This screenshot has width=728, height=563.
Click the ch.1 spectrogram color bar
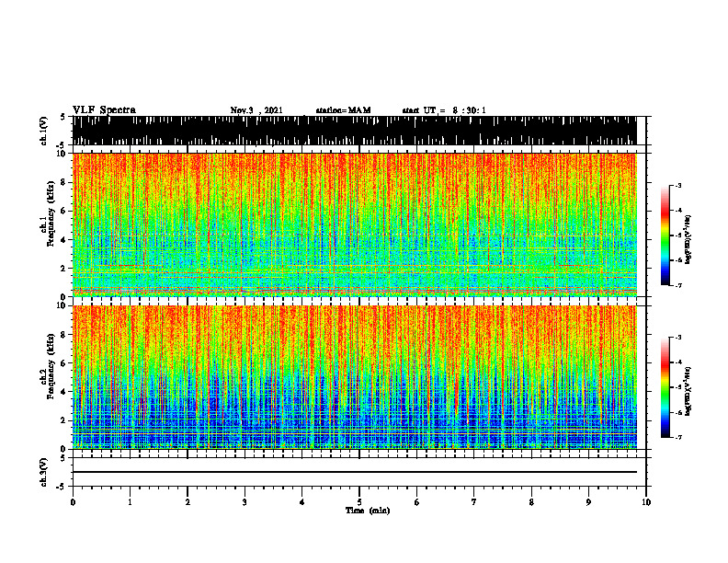(x=665, y=236)
